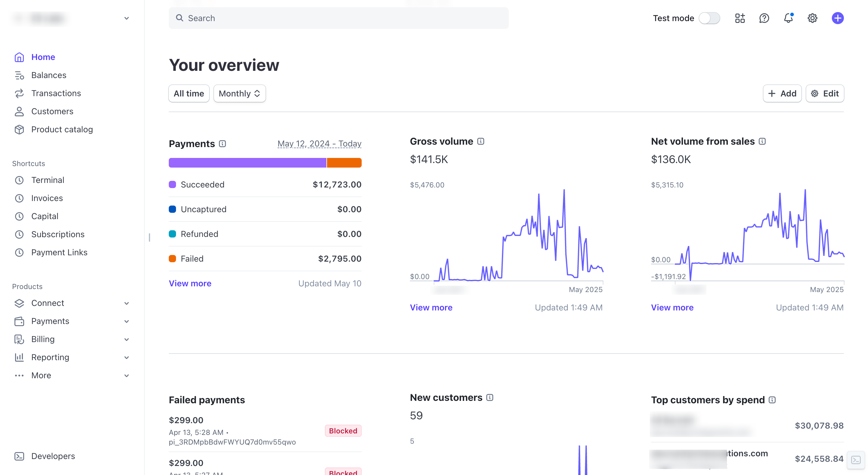The height and width of the screenshot is (475, 868).
Task: Click purple Succeeded segment of payments bar
Action: [247, 163]
